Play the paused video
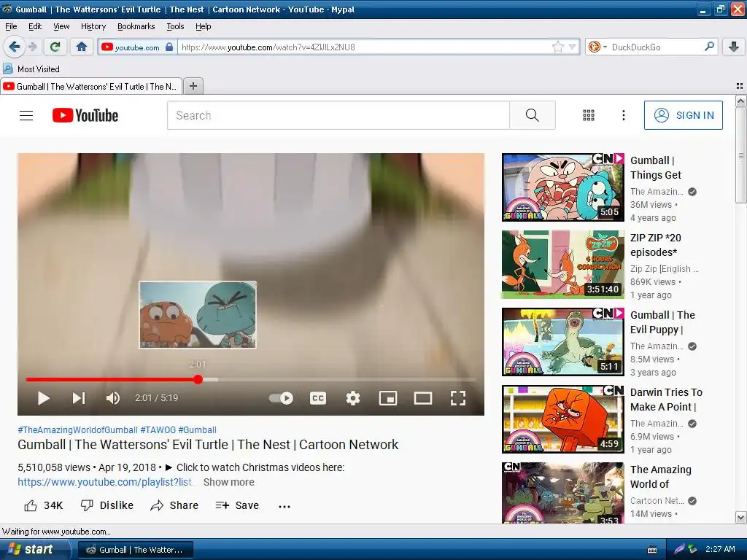 [43, 398]
